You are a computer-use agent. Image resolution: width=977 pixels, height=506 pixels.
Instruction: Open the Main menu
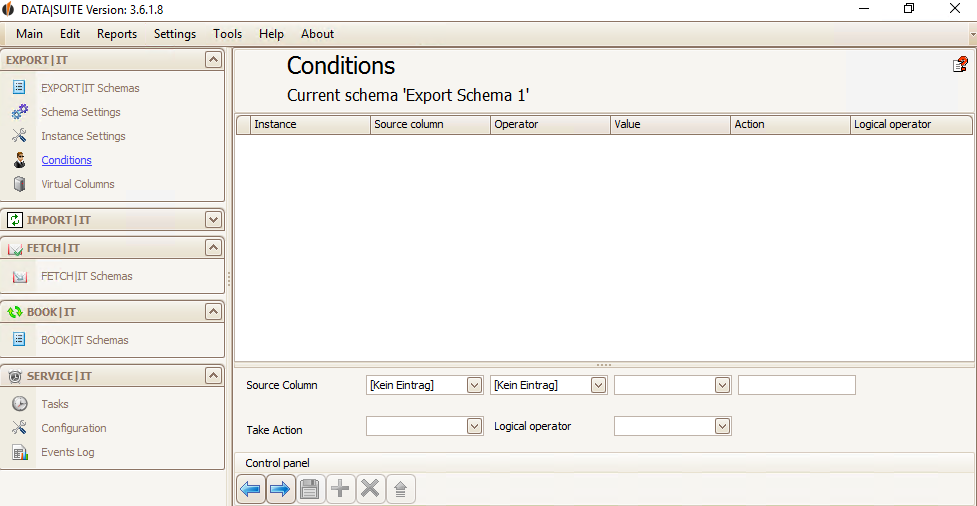coord(29,34)
